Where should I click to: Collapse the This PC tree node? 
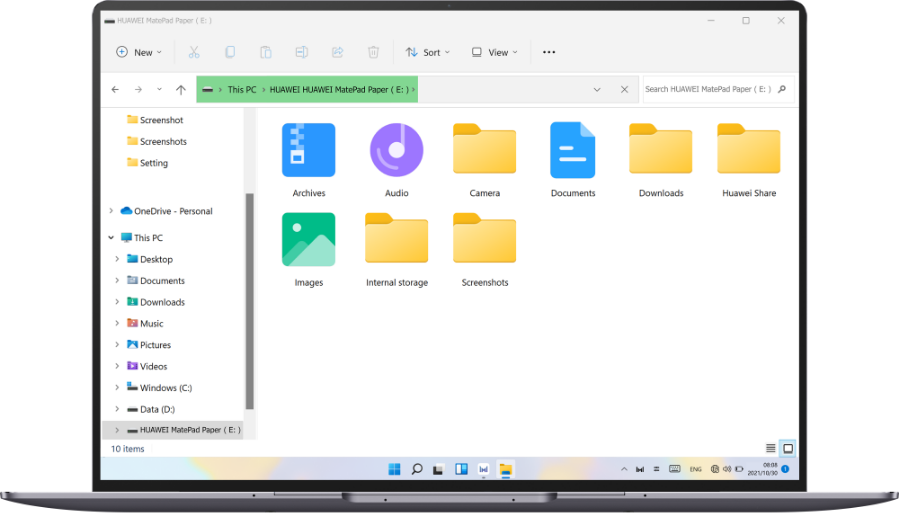tap(111, 238)
